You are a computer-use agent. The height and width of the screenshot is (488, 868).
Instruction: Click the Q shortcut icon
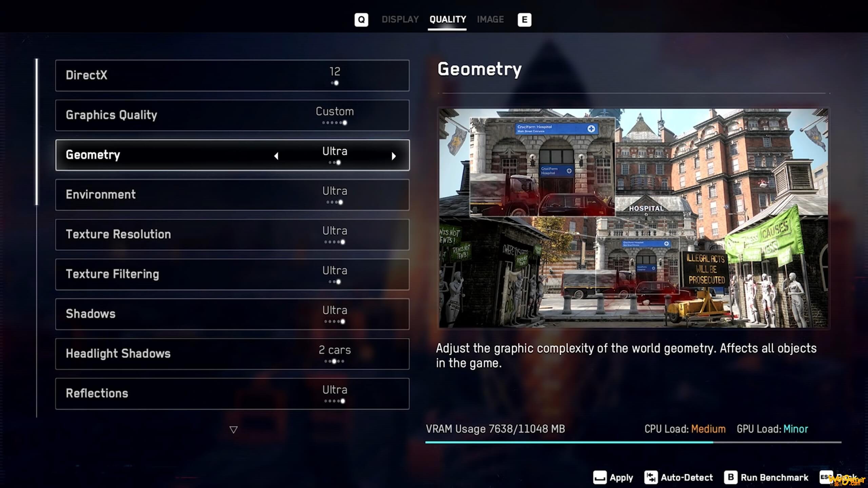tap(361, 19)
